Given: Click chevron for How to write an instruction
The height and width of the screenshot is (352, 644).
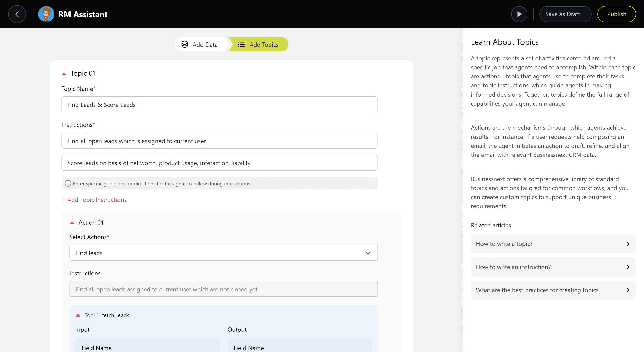Looking at the screenshot, I should 628,267.
